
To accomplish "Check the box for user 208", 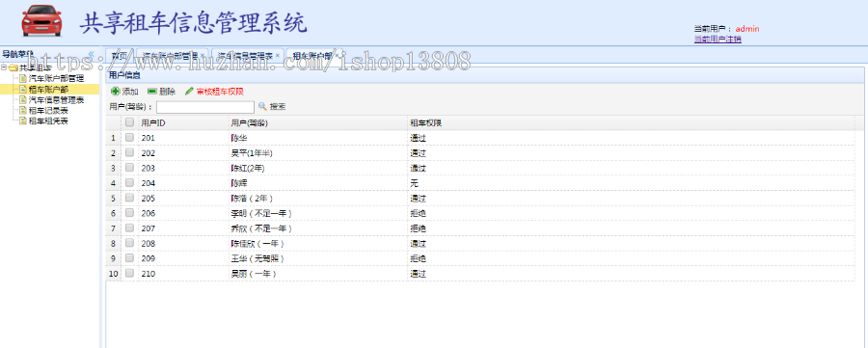I will coord(129,242).
